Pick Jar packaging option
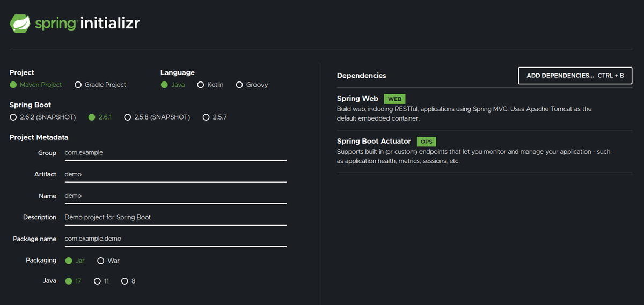The image size is (644, 305). [x=75, y=261]
